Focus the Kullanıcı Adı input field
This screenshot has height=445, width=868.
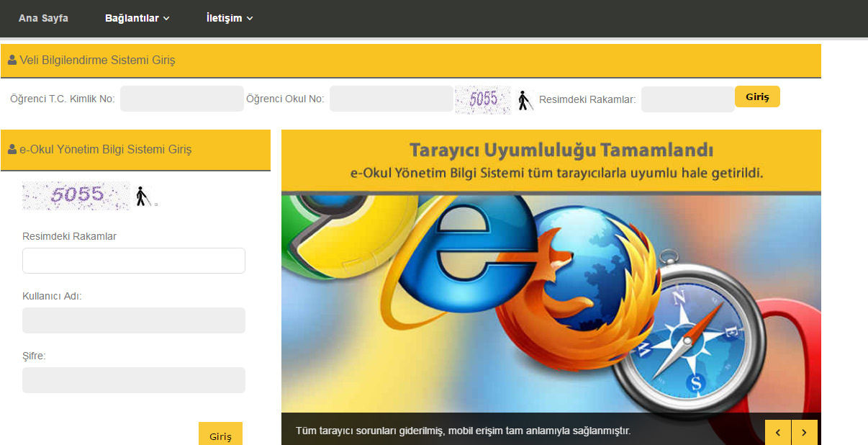click(x=134, y=320)
